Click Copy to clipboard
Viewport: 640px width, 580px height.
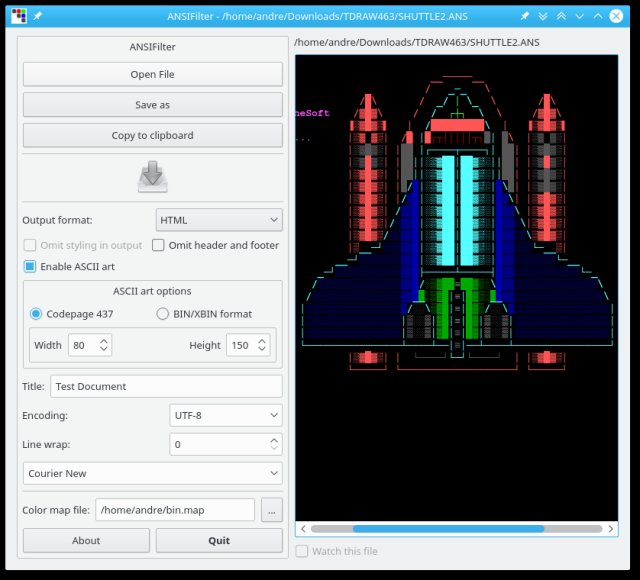[152, 135]
